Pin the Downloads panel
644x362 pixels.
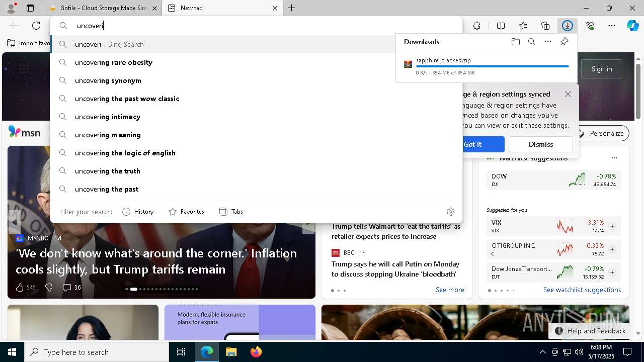(x=564, y=42)
